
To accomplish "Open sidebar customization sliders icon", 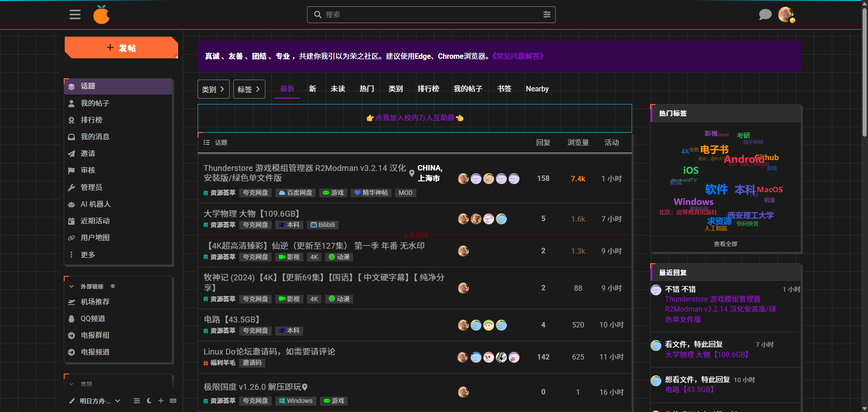I will click(x=137, y=401).
